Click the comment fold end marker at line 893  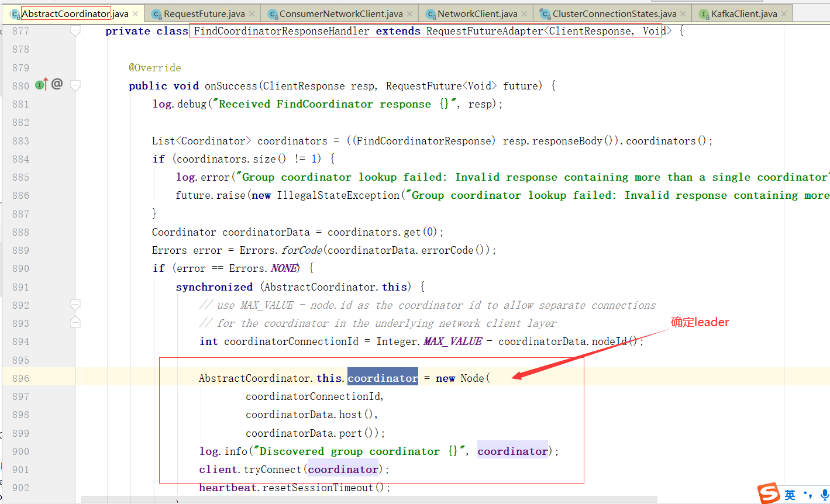pos(75,322)
